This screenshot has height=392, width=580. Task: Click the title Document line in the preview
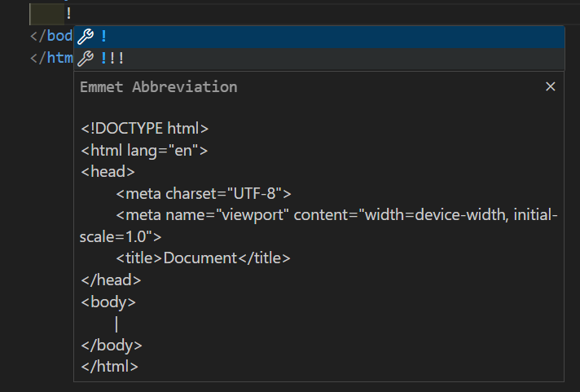(x=203, y=258)
